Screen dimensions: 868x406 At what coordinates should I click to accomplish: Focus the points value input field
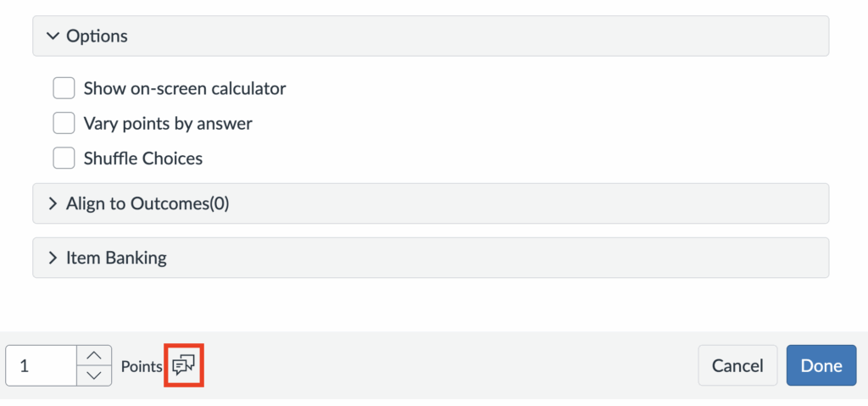click(x=41, y=365)
